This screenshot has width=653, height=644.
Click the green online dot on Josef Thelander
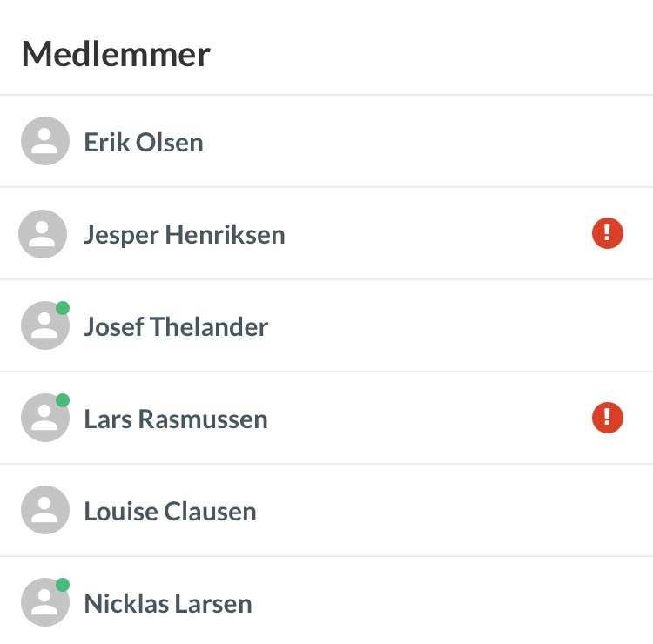pos(63,308)
